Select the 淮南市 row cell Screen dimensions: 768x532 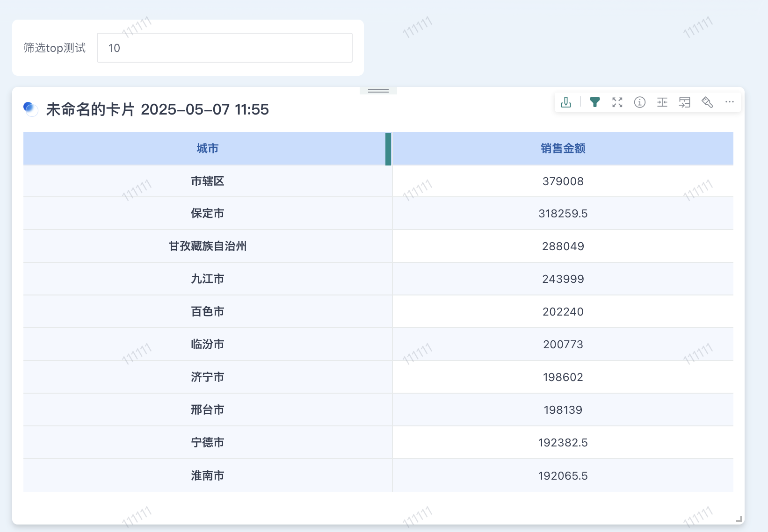coord(207,475)
